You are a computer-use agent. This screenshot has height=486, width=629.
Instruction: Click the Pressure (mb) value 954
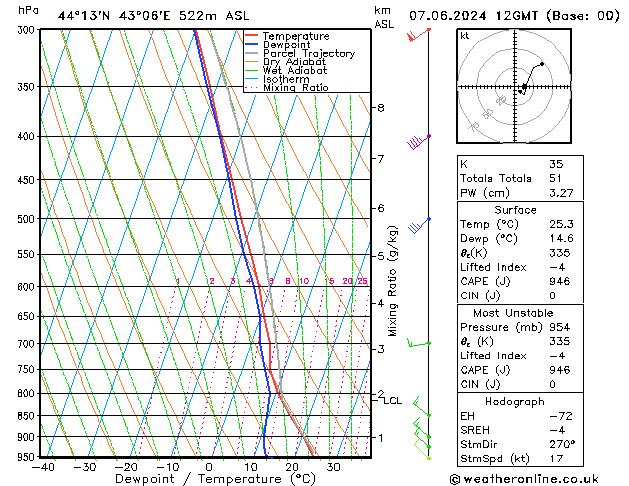coord(560,327)
